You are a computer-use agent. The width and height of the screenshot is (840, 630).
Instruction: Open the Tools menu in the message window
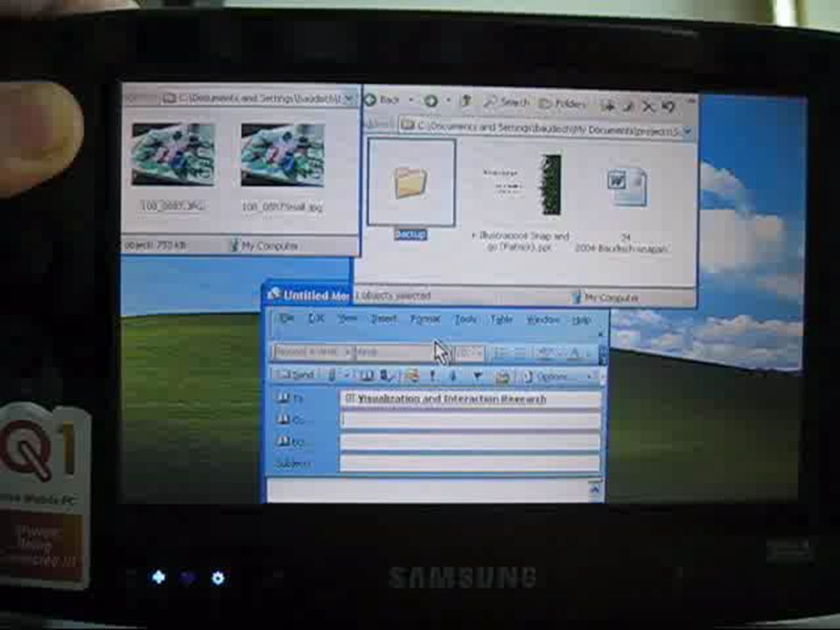[x=465, y=320]
